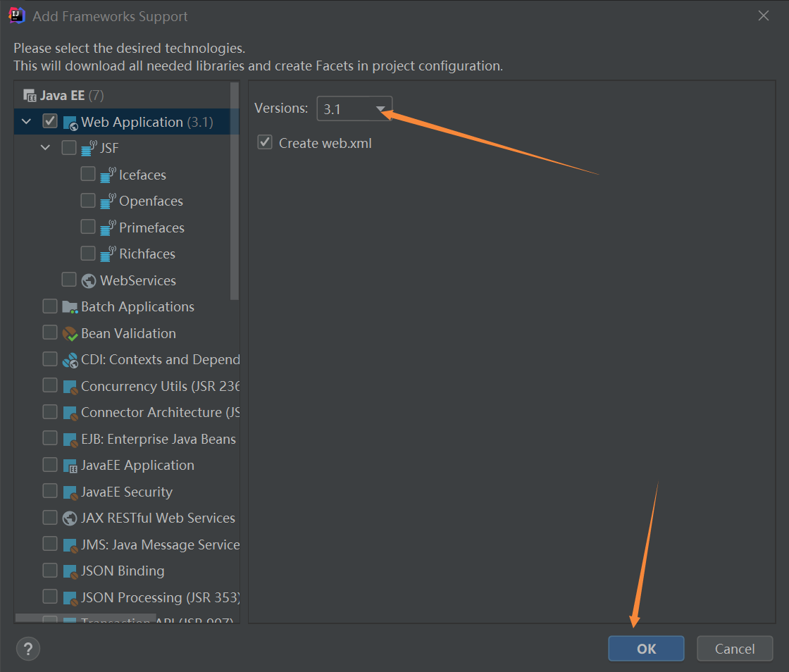This screenshot has height=672, width=789.
Task: Click the JSON Binding icon
Action: [70, 571]
